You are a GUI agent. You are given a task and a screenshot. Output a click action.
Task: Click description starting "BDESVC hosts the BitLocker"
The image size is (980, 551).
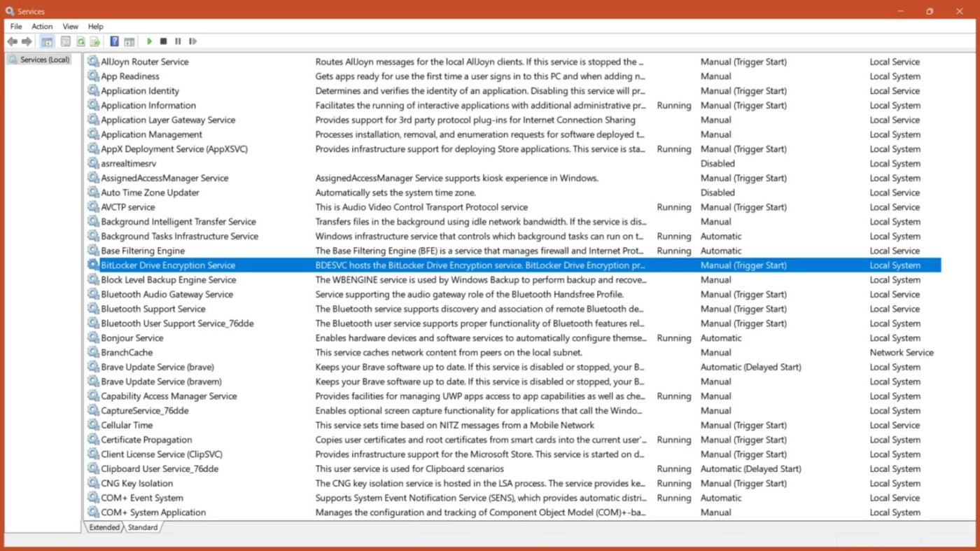pos(480,265)
